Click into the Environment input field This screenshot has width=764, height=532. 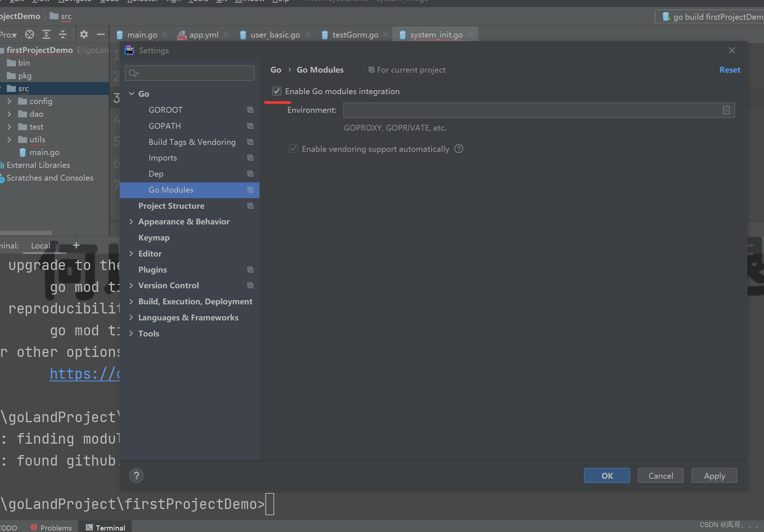point(539,110)
